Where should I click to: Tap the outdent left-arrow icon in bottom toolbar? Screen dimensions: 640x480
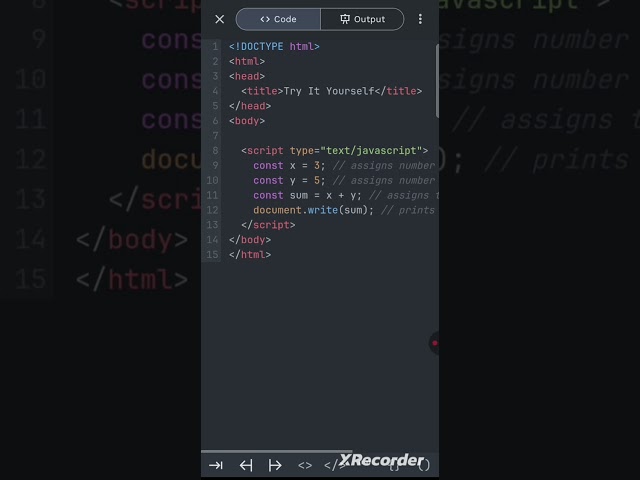click(246, 465)
